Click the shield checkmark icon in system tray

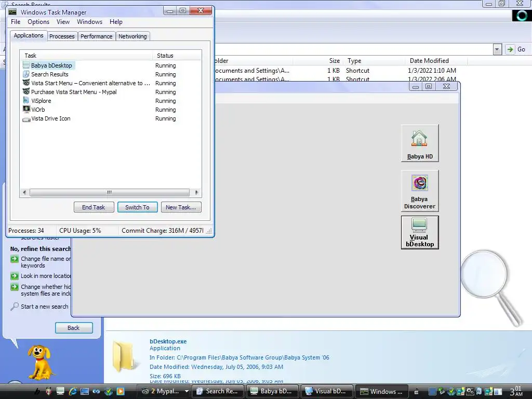[x=451, y=391]
